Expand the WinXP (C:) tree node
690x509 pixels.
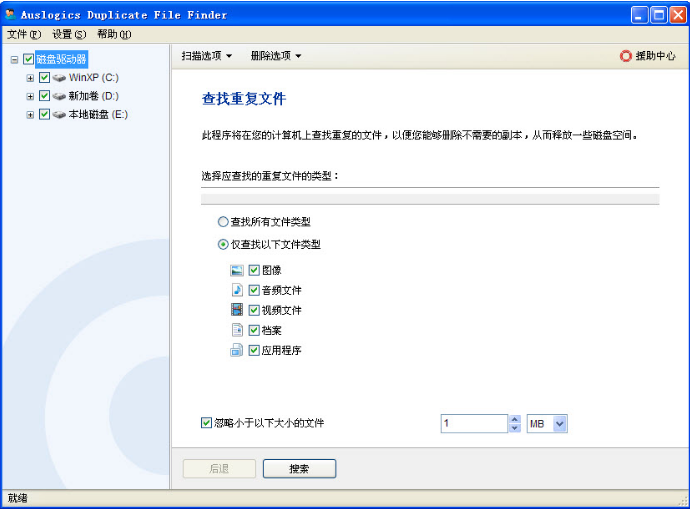tap(30, 77)
